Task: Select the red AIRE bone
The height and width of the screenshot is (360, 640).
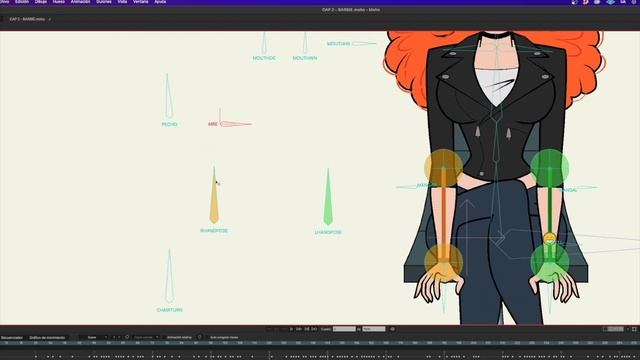Action: point(236,123)
